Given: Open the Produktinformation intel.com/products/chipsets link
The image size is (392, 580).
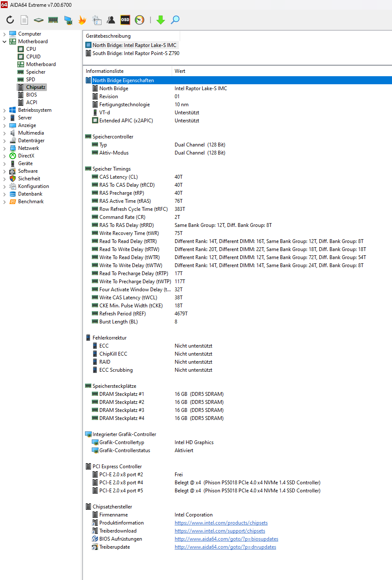Looking at the screenshot, I should 221,523.
